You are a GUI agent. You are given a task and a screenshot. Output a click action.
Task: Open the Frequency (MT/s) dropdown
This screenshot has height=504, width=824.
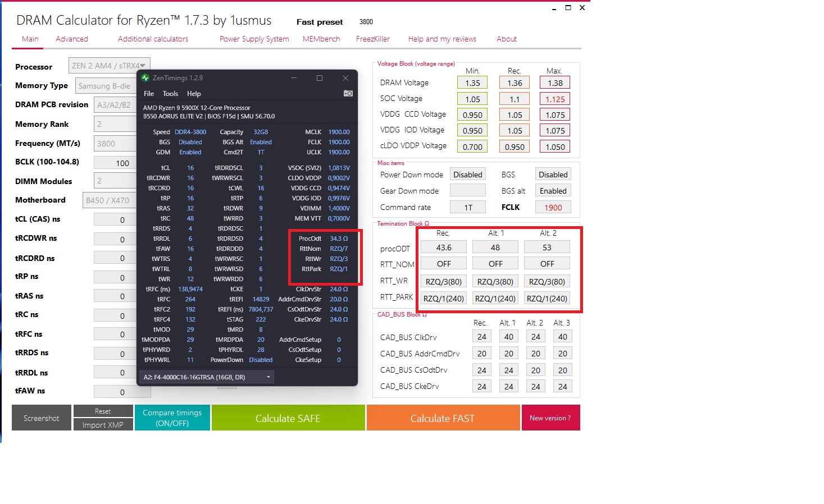pos(115,144)
